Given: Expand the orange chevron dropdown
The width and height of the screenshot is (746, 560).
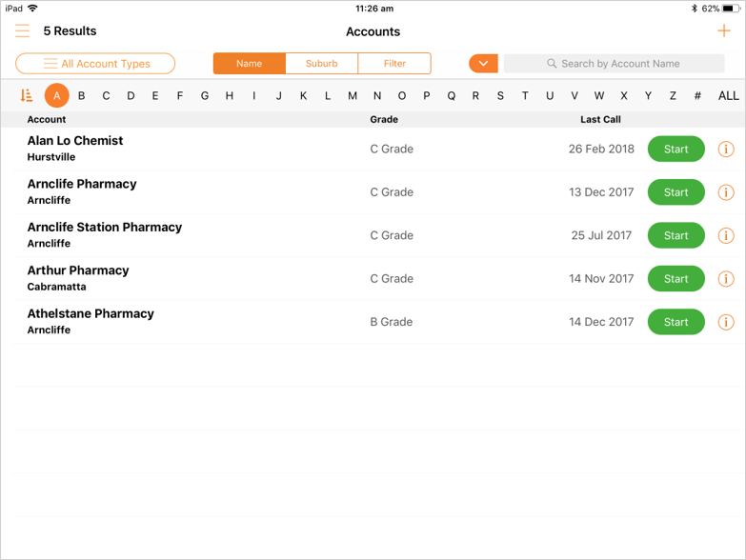Looking at the screenshot, I should coord(483,64).
